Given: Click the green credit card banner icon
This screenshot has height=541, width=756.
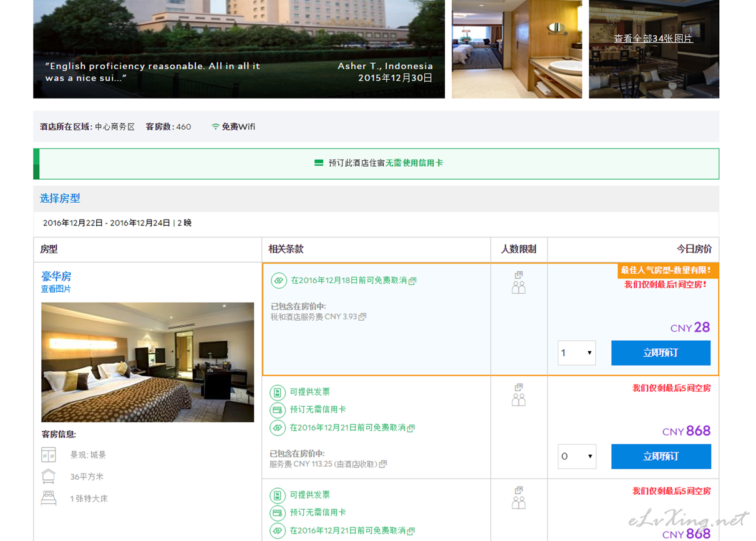Looking at the screenshot, I should point(319,163).
